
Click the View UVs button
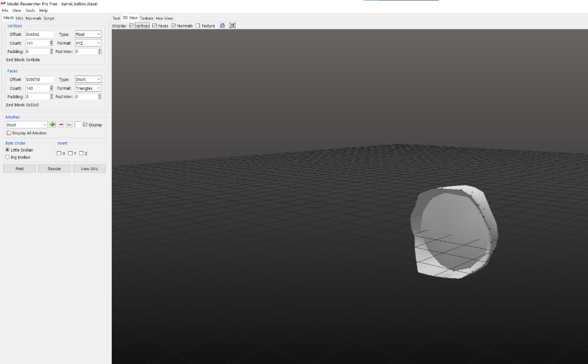click(x=89, y=169)
